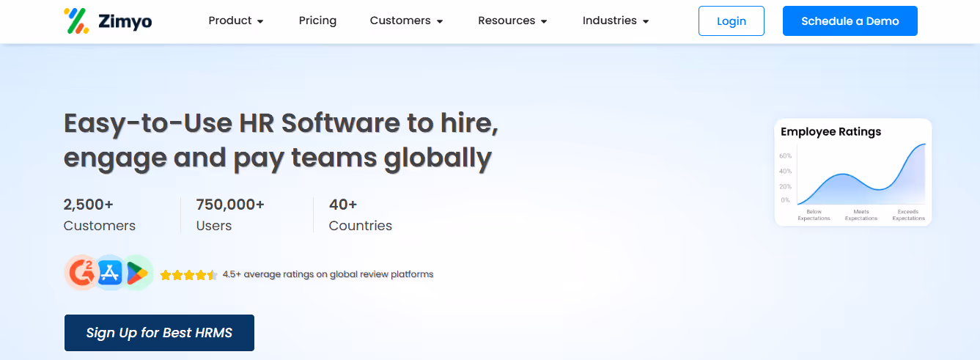The image size is (980, 360).
Task: Expand the Resources dropdown arrow
Action: [544, 22]
